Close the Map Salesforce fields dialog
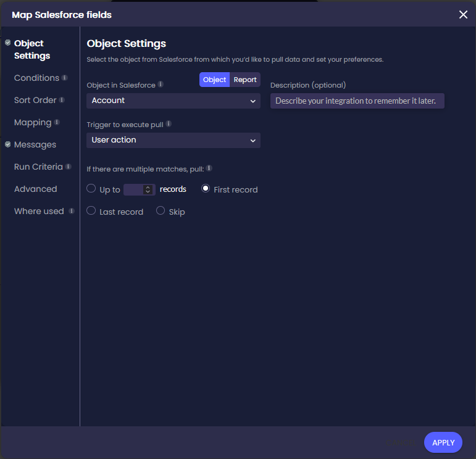The image size is (476, 459). click(463, 15)
